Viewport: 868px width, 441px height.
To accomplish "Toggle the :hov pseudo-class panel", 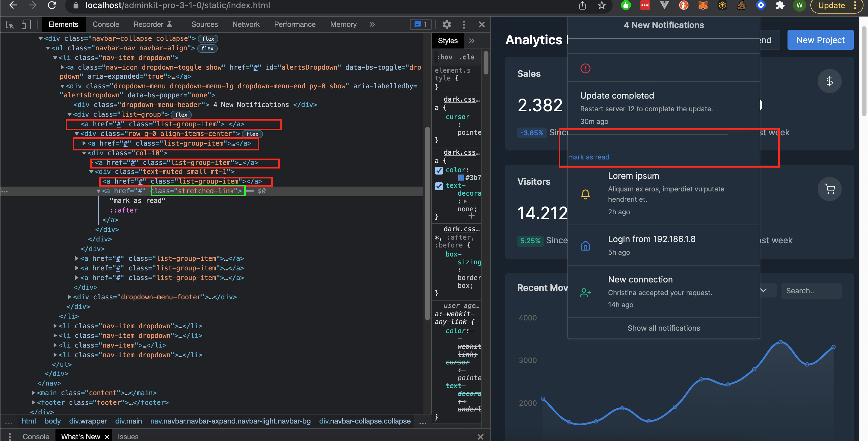I will (444, 57).
